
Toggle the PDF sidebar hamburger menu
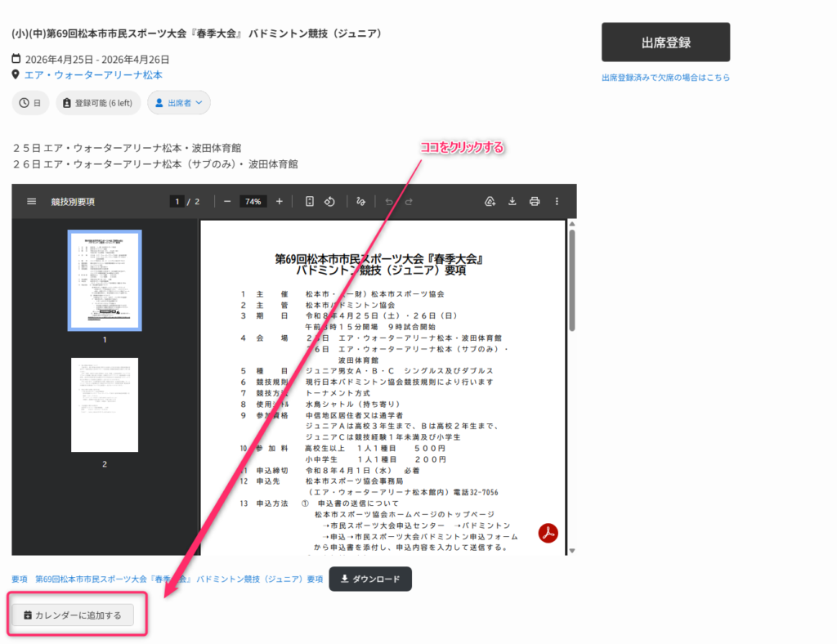click(x=32, y=201)
